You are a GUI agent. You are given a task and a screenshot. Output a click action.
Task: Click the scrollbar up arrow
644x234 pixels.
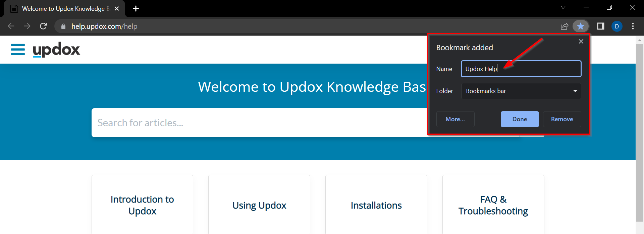pyautogui.click(x=640, y=40)
